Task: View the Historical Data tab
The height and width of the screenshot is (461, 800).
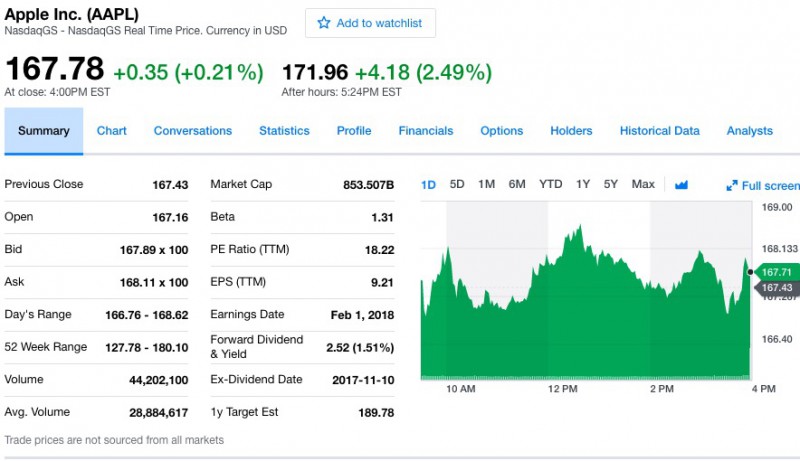Action: [659, 131]
